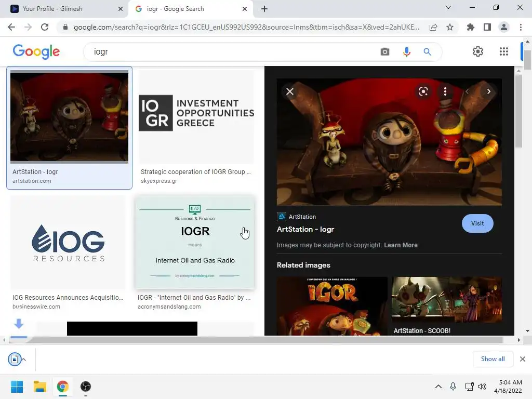Open the Google apps grid
The image size is (532, 399).
pyautogui.click(x=504, y=51)
